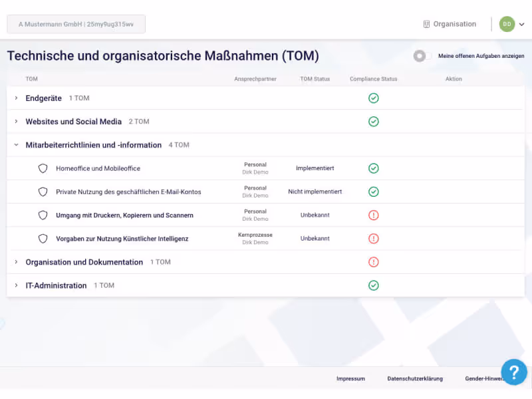Click the 2 TOM count label
532x399 pixels.
(x=139, y=122)
